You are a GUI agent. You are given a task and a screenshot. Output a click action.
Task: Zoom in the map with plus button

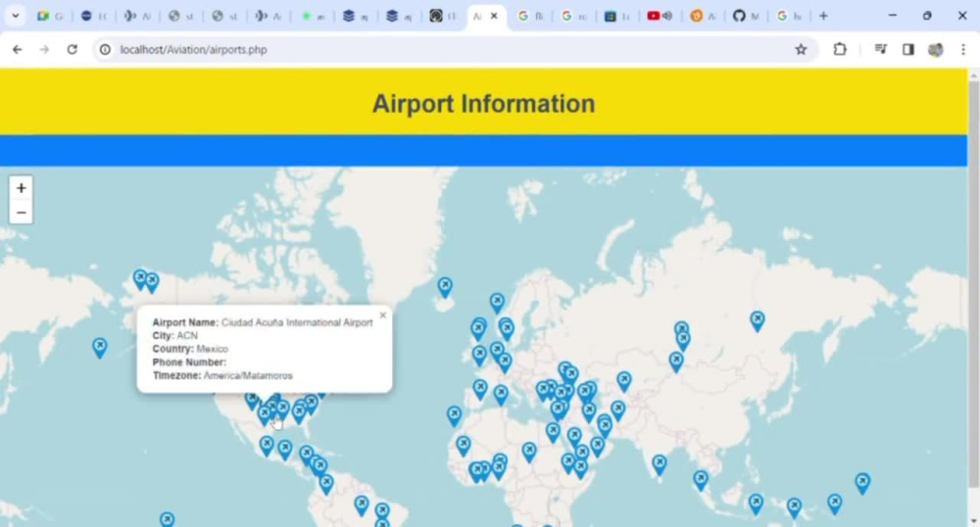(x=21, y=188)
